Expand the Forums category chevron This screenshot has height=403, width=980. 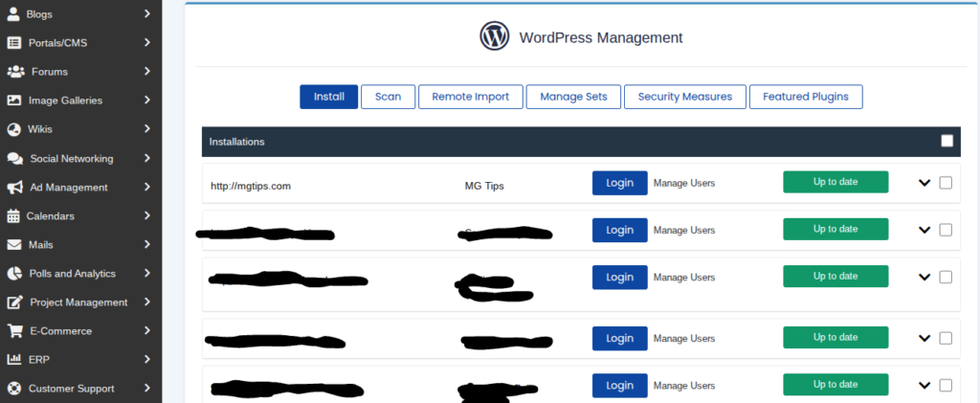click(146, 71)
